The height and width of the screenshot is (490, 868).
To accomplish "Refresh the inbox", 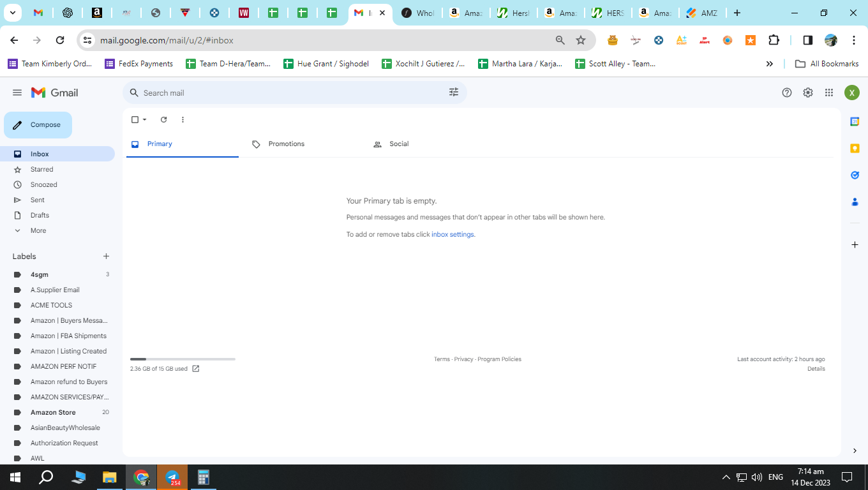I will coord(163,119).
